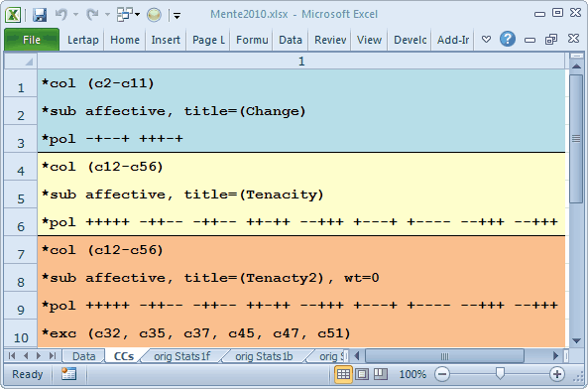Select row header 4
The height and width of the screenshot is (389, 588).
[x=21, y=167]
